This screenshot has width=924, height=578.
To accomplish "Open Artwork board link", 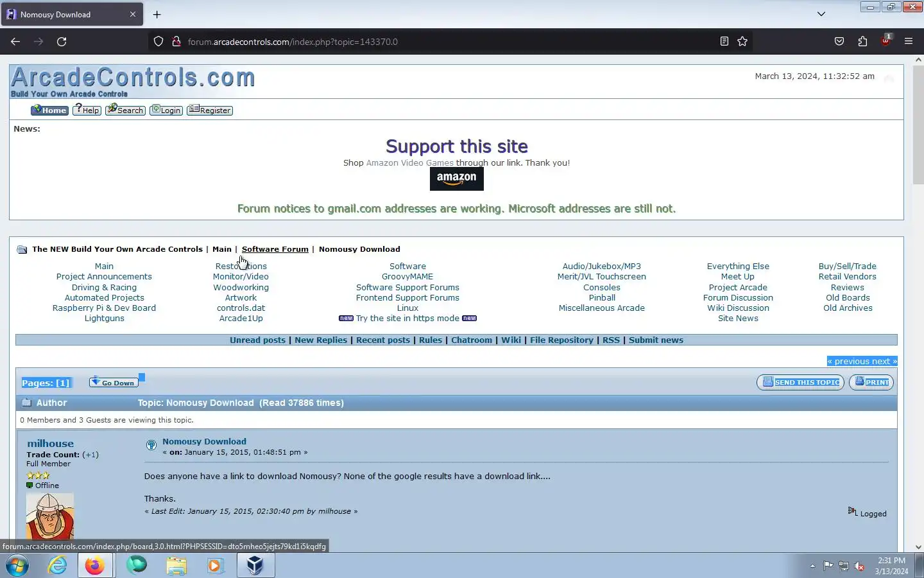I will 241,297.
